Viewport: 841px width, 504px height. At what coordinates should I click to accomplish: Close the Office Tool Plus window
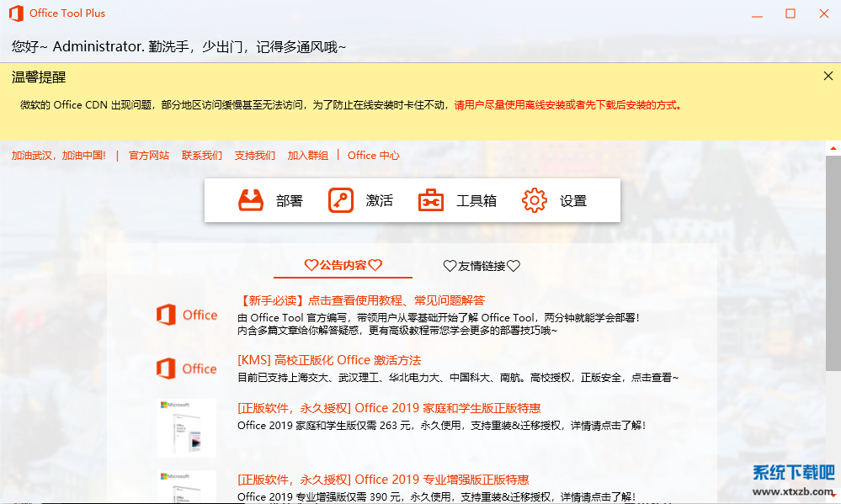tap(824, 14)
